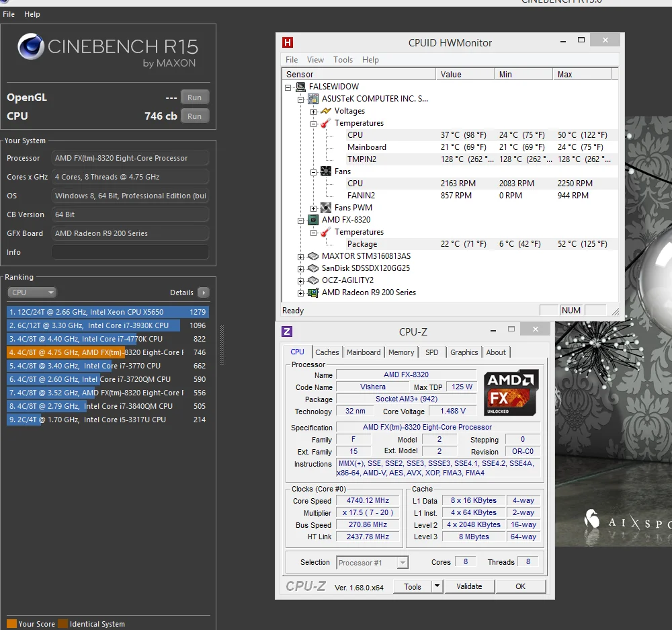
Task: Click the CPU-Z purple Z app icon
Action: tap(287, 331)
